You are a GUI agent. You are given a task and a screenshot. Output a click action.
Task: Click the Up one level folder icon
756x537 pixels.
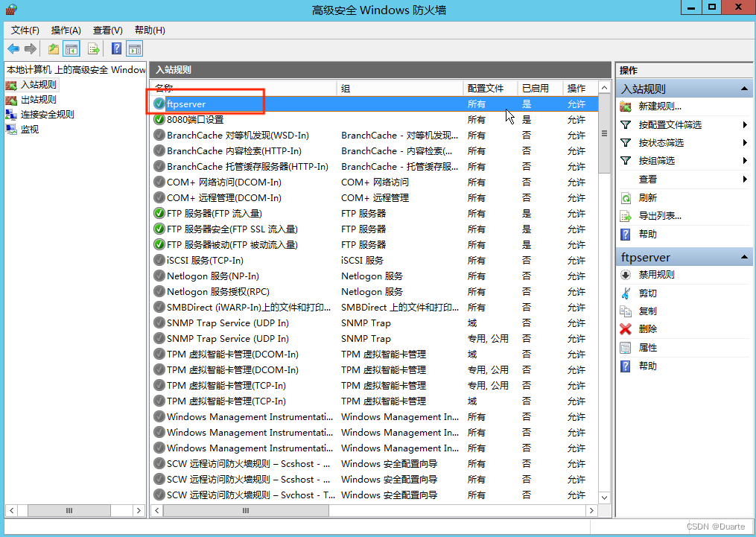[x=54, y=48]
